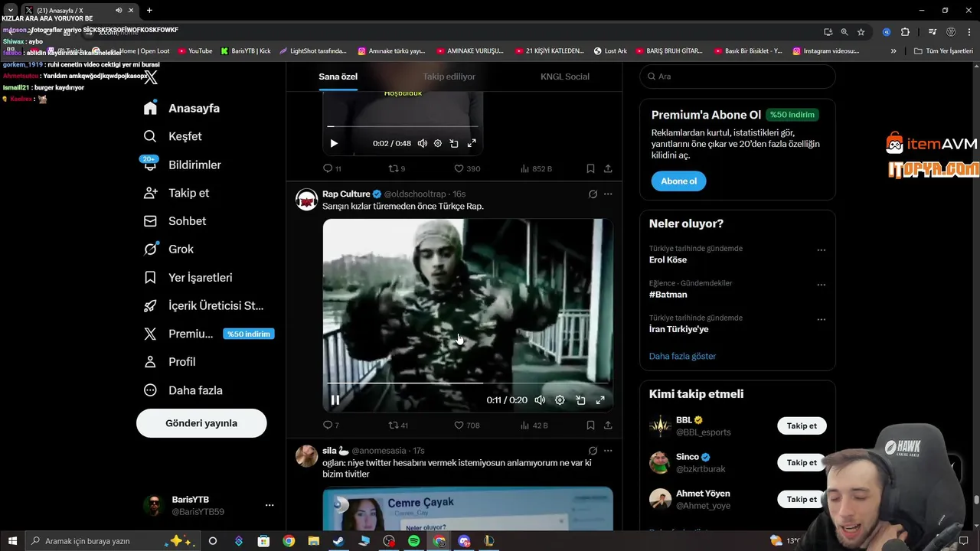This screenshot has width=980, height=551.
Task: Enable picture-in-picture on Rap Culture video
Action: (580, 399)
